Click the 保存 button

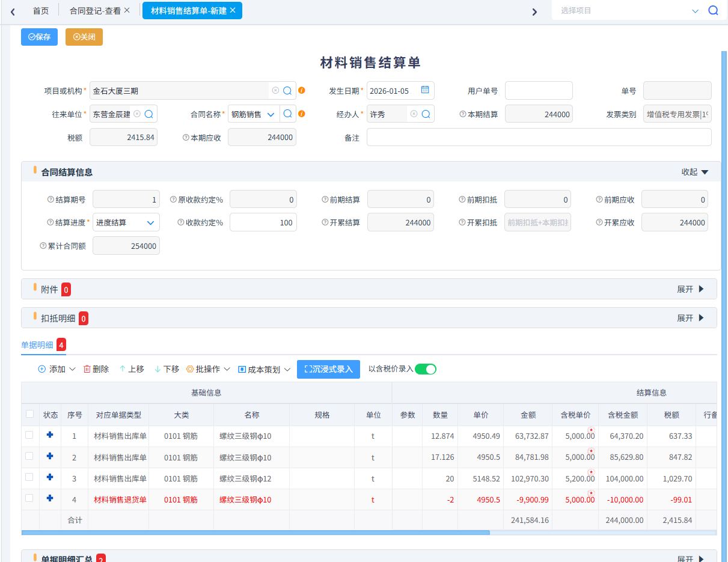[39, 37]
